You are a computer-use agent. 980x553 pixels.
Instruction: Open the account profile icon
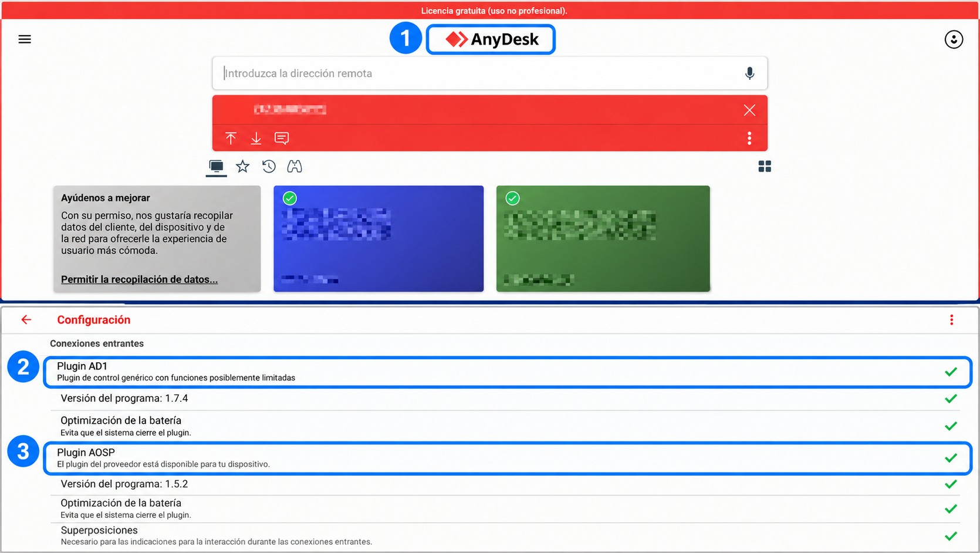[954, 39]
